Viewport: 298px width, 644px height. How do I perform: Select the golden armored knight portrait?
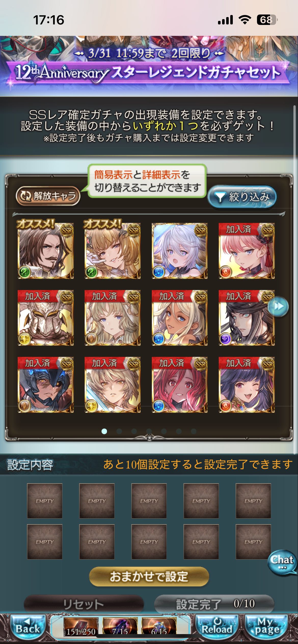tap(46, 318)
